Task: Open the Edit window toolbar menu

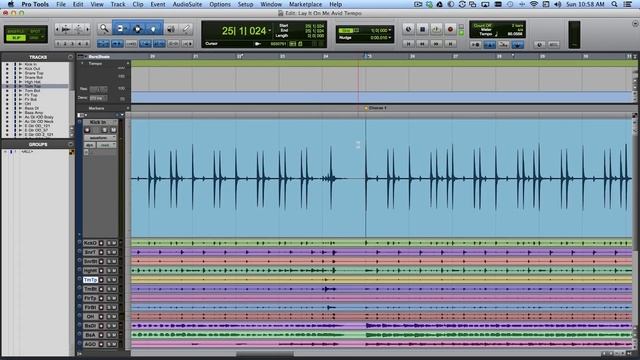Action: point(635,24)
